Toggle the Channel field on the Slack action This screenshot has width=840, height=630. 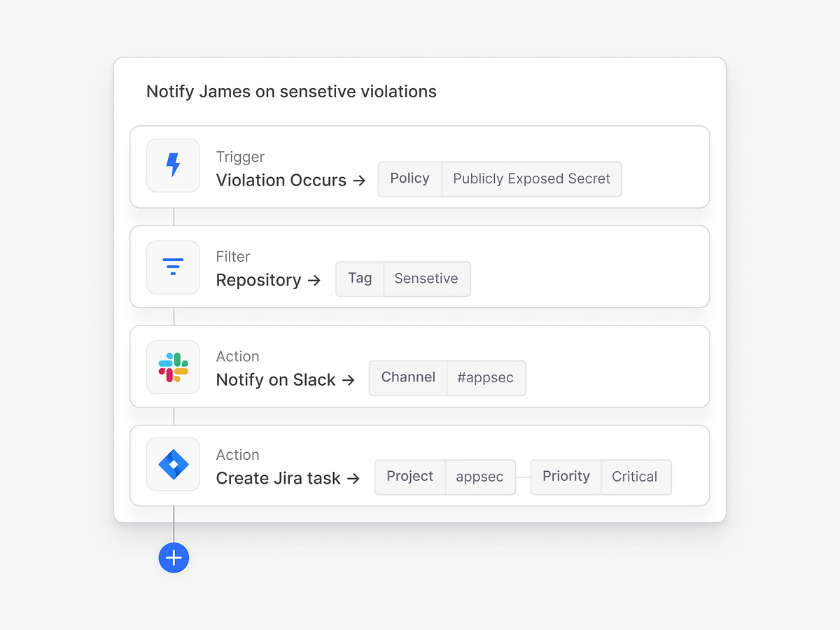[x=407, y=377]
